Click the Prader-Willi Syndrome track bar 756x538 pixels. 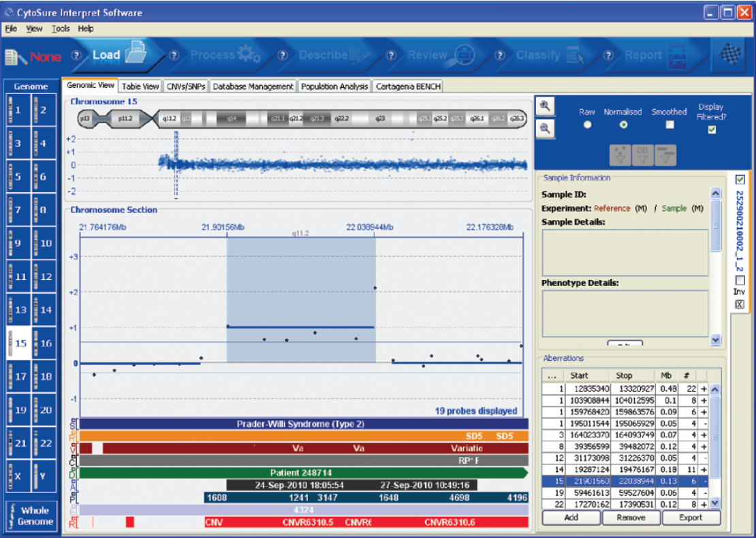click(304, 424)
